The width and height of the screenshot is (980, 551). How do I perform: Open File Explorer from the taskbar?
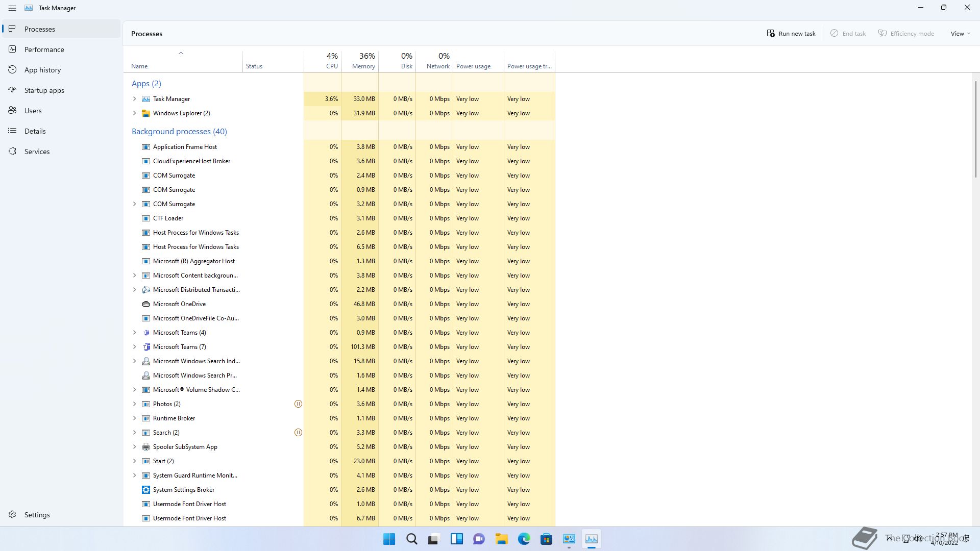[x=501, y=539]
